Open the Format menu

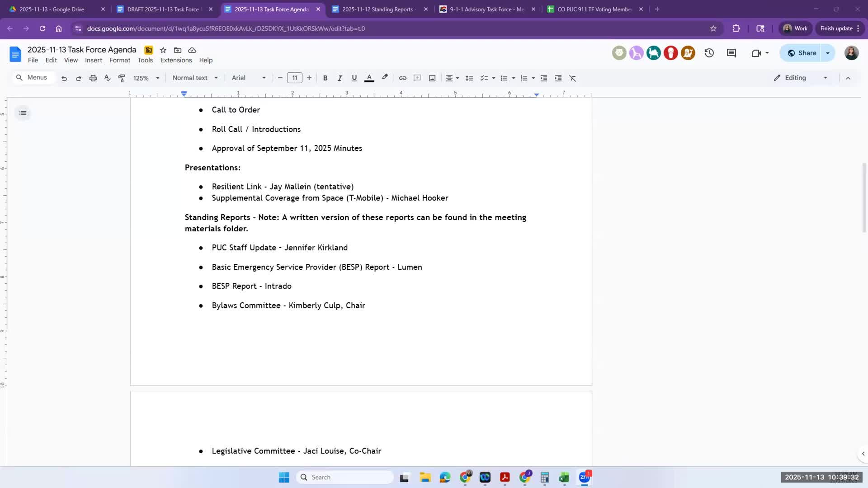tap(119, 60)
